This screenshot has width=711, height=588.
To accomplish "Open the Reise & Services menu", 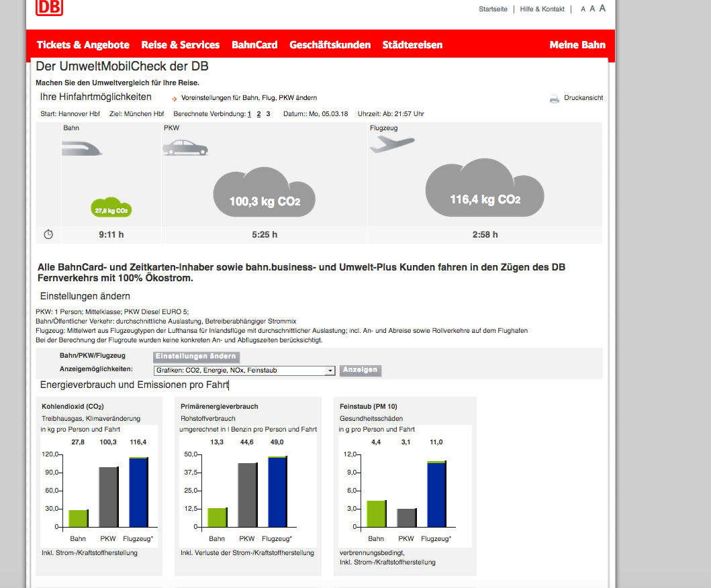I will (181, 45).
